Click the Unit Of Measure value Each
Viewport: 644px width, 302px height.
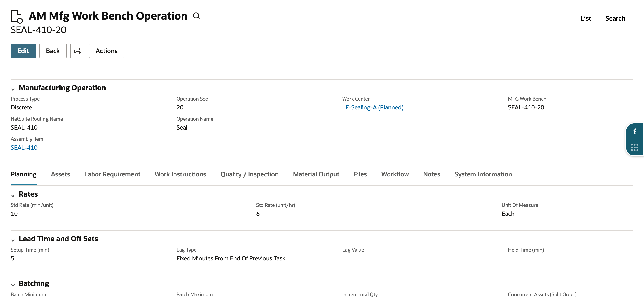508,214
